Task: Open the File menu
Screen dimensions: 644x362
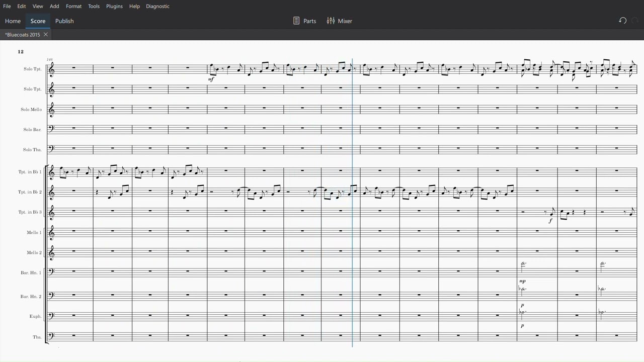Action: [7, 6]
